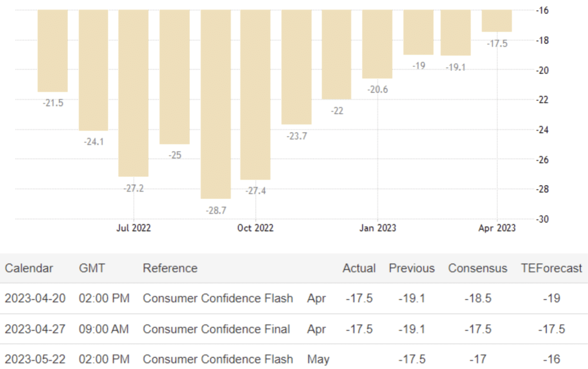Open the April 20 Consumer Confidence Flash link
The width and height of the screenshot is (588, 369).
coord(218,299)
